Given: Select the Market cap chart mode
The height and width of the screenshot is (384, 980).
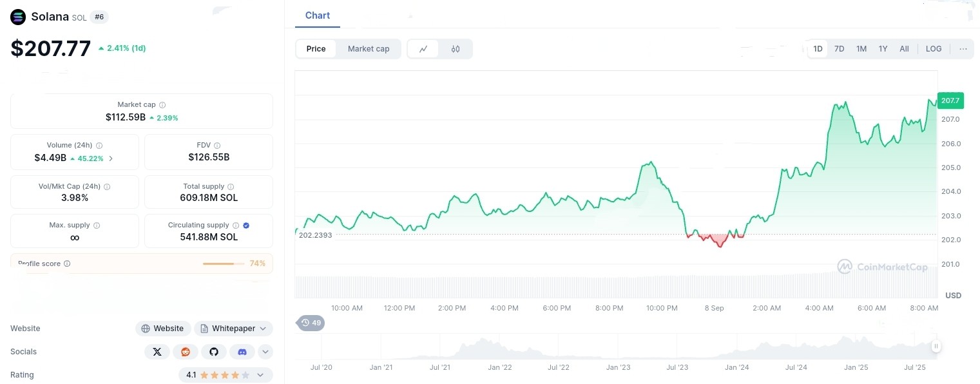Looking at the screenshot, I should tap(369, 49).
